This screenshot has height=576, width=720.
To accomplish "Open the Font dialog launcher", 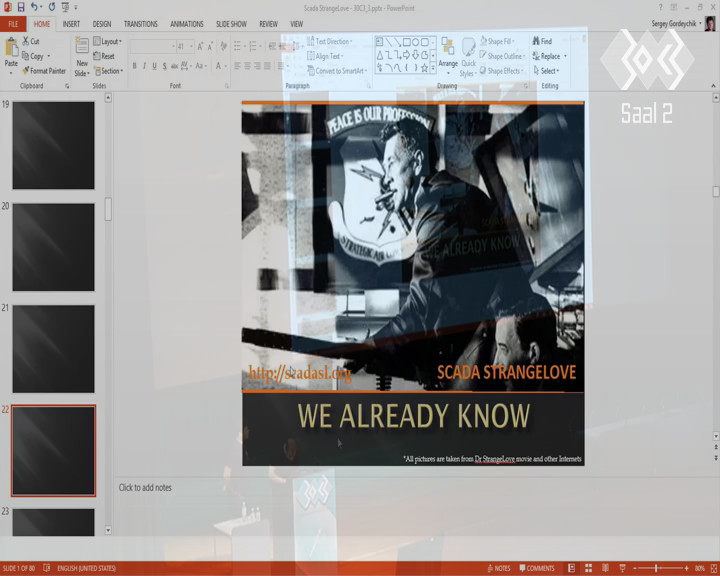I will coord(226,86).
